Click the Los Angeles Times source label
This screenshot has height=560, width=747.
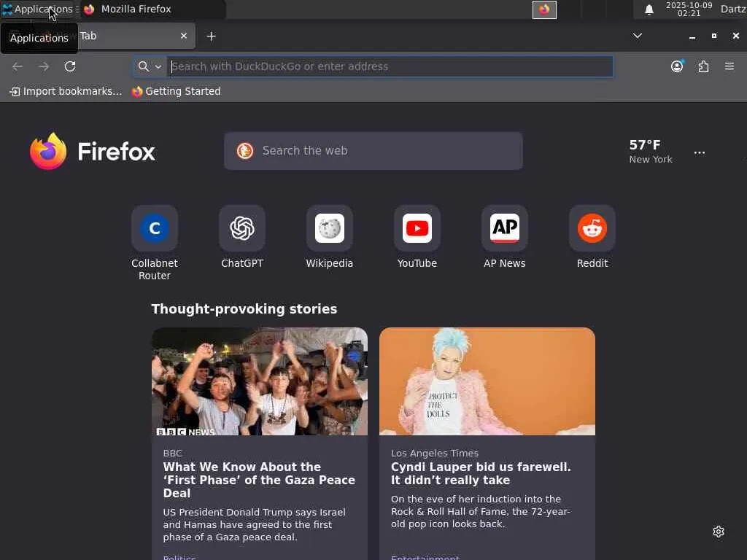[435, 454]
